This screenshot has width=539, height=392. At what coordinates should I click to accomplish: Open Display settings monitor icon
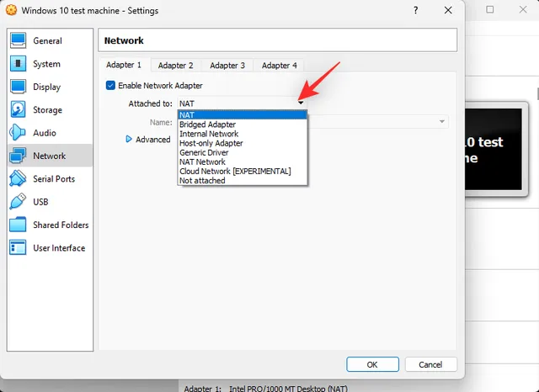pyautogui.click(x=19, y=87)
